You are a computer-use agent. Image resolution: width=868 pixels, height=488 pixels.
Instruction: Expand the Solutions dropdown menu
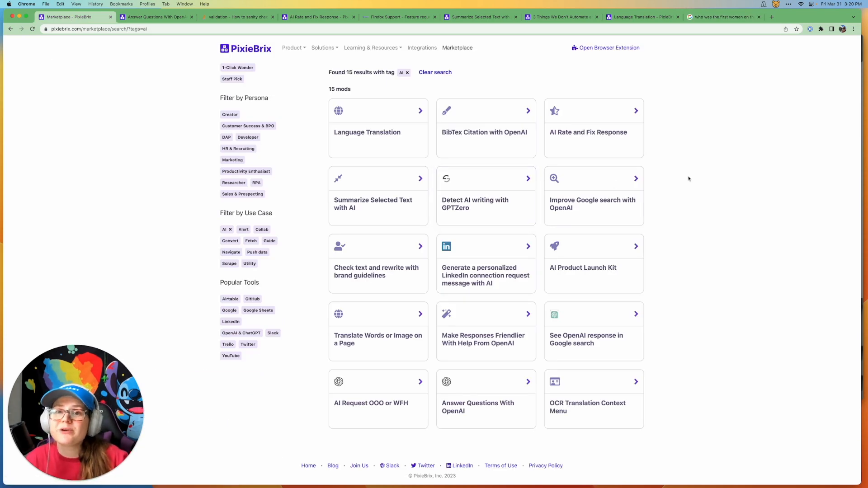tap(325, 48)
